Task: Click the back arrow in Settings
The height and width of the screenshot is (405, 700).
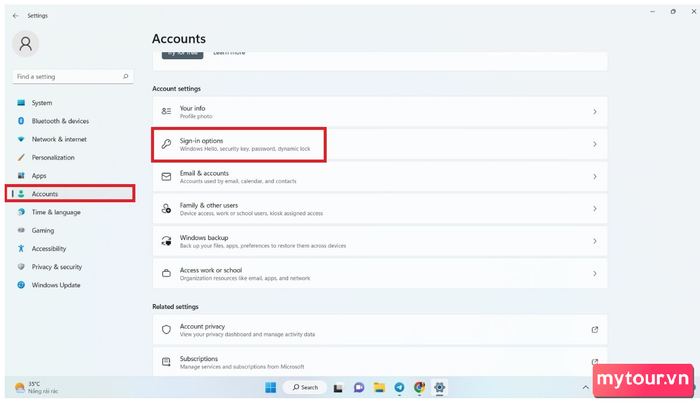Action: point(16,16)
